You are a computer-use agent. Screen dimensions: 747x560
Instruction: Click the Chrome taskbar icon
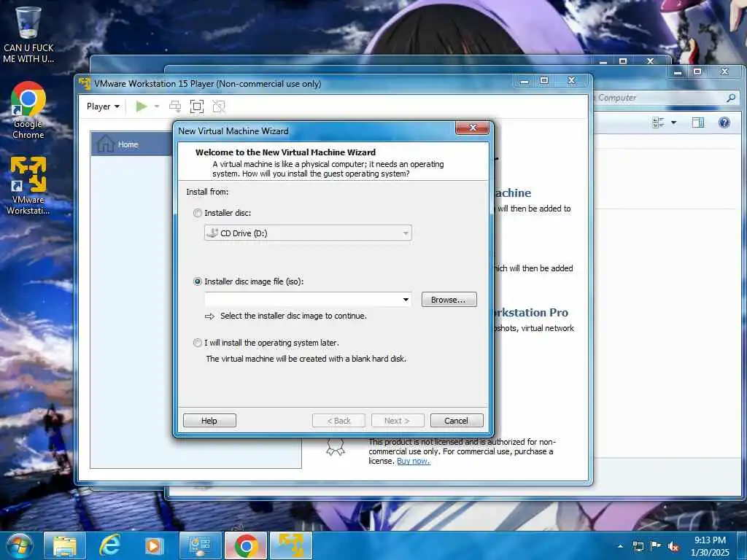[x=245, y=545]
